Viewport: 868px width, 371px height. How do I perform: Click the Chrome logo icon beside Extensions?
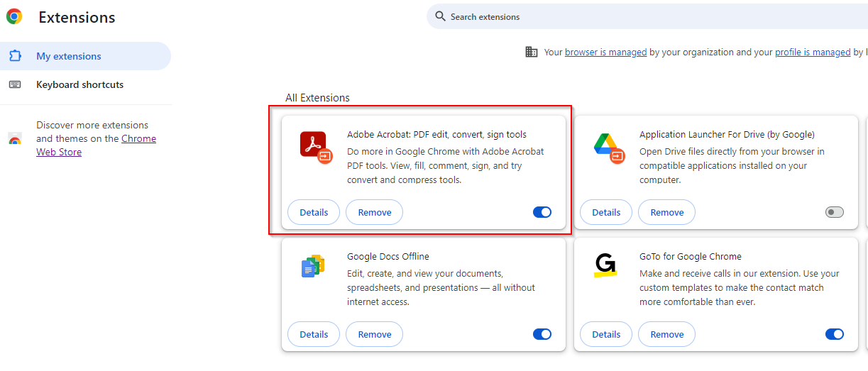click(x=14, y=17)
